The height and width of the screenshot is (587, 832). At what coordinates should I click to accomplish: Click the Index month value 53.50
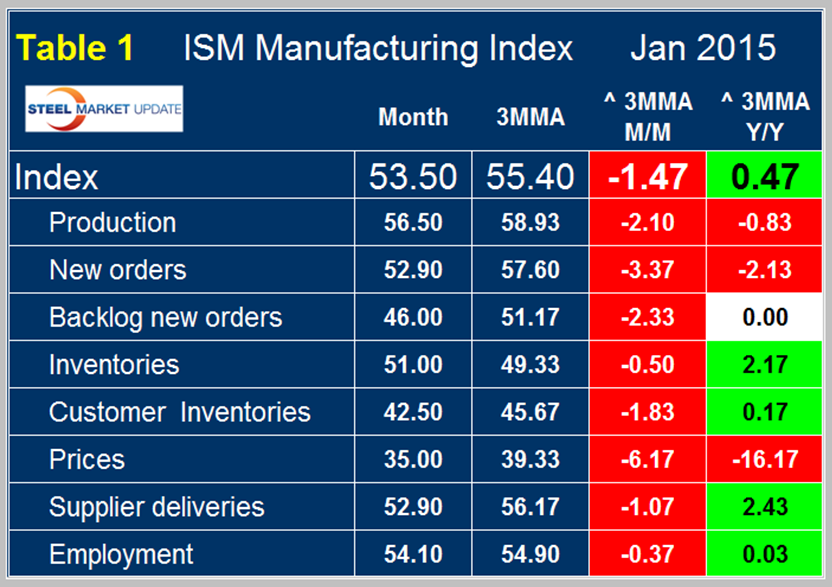[x=413, y=177]
